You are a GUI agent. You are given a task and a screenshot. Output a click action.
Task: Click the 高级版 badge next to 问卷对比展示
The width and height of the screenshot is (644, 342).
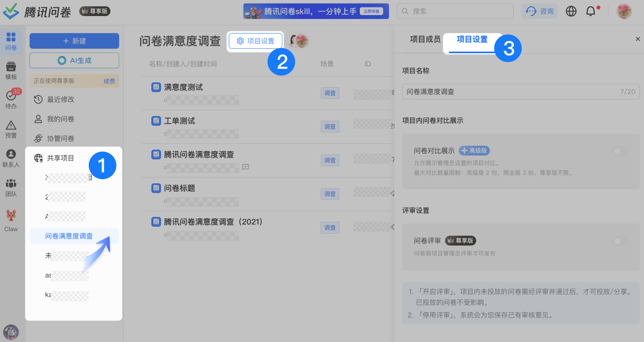pyautogui.click(x=474, y=151)
